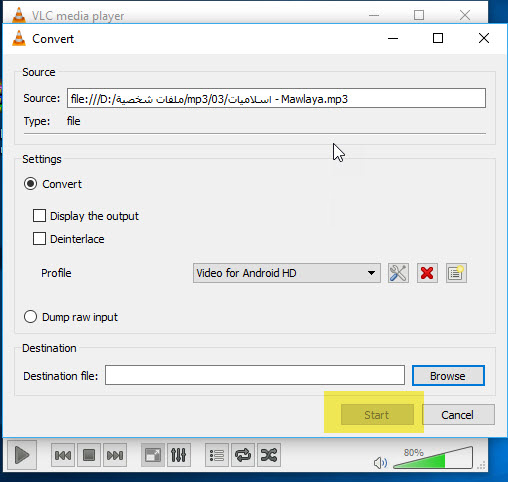The image size is (508, 482).
Task: Click VLC cone icon in Convert title bar
Action: click(19, 38)
